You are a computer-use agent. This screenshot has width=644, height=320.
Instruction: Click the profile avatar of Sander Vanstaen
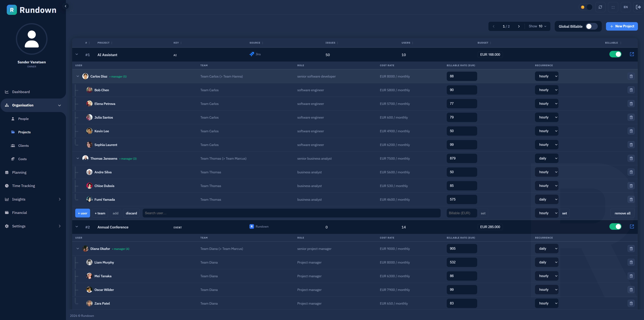tap(32, 39)
